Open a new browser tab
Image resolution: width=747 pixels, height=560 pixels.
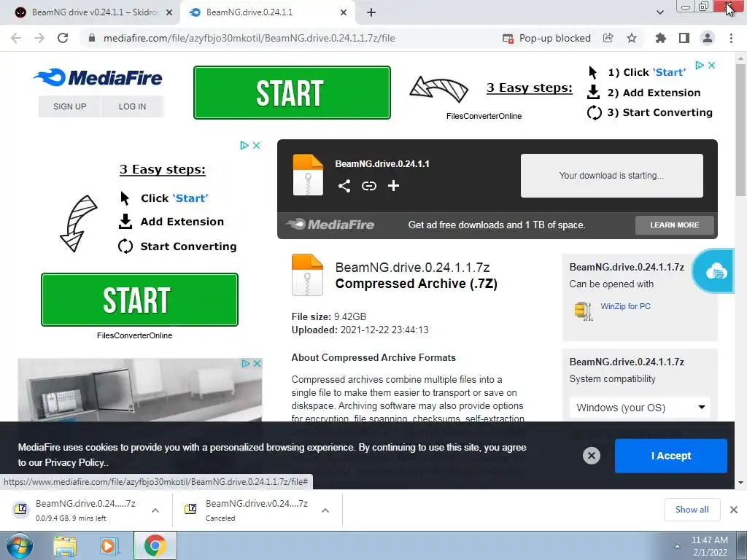click(x=371, y=12)
